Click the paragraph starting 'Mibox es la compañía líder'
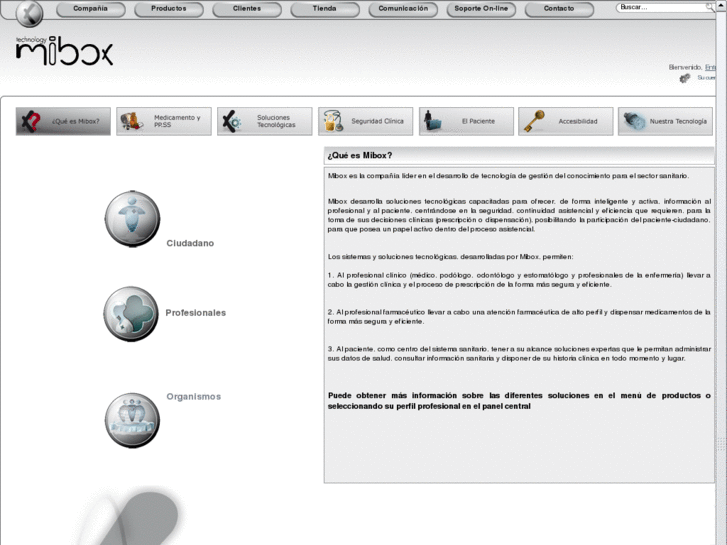The image size is (727, 545). (508, 176)
